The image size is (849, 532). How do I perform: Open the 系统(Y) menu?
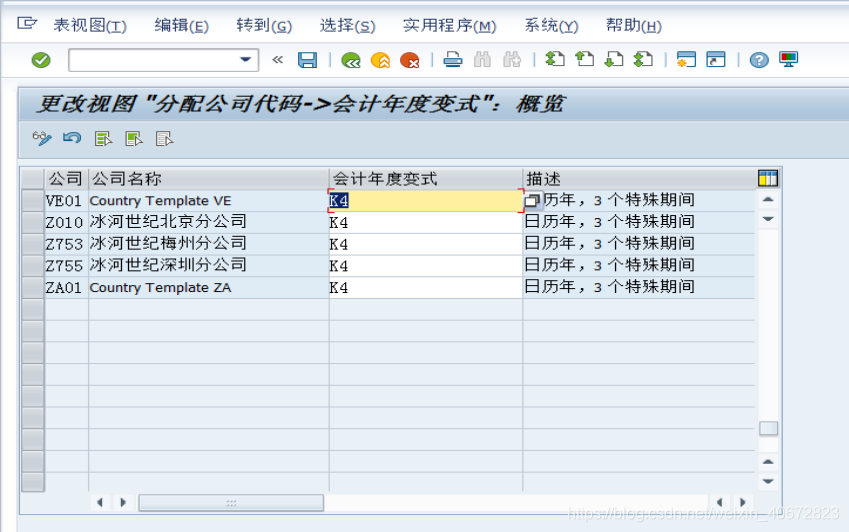click(x=551, y=25)
